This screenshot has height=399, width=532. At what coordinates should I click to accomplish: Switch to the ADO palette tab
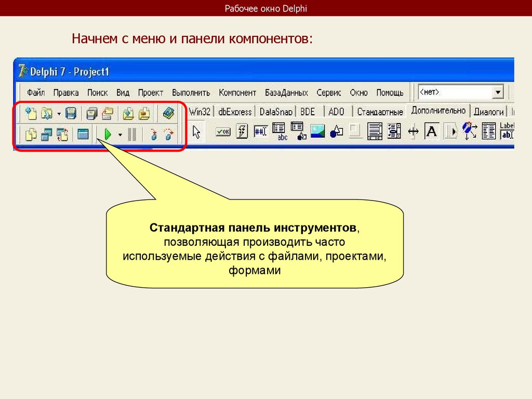point(336,112)
